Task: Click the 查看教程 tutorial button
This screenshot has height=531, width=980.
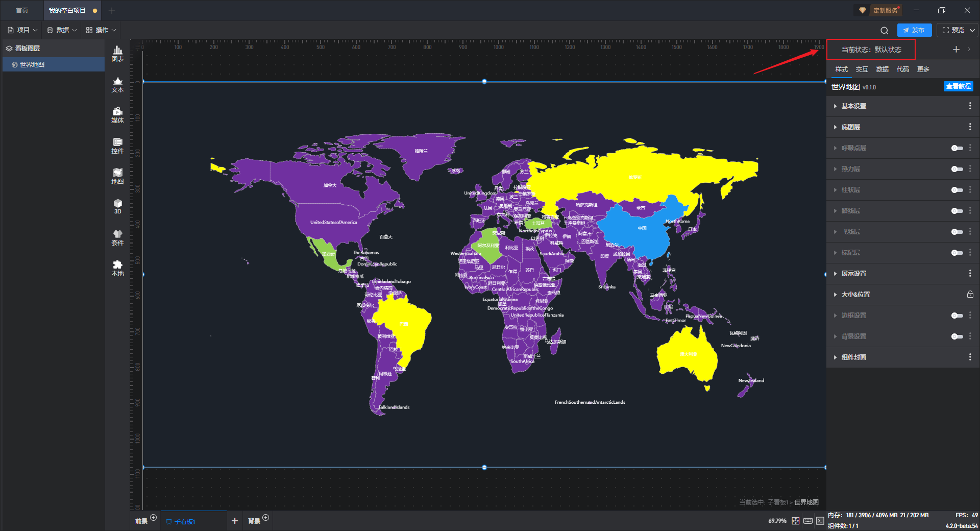Action: click(958, 86)
